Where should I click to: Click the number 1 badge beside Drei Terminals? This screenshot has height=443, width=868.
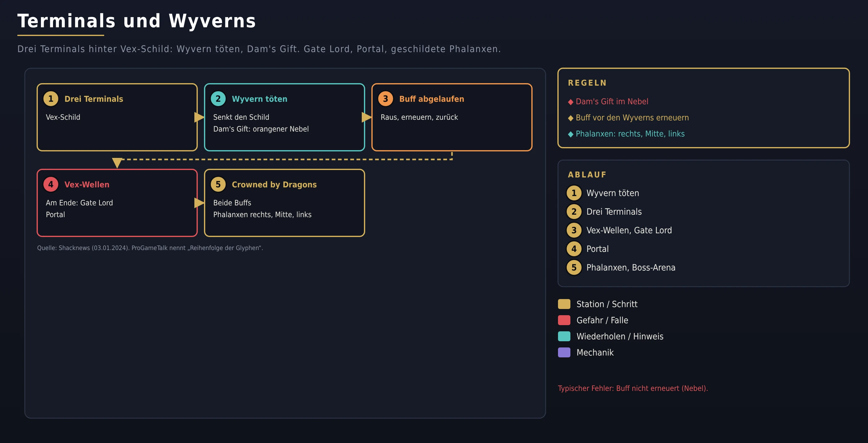(x=51, y=99)
